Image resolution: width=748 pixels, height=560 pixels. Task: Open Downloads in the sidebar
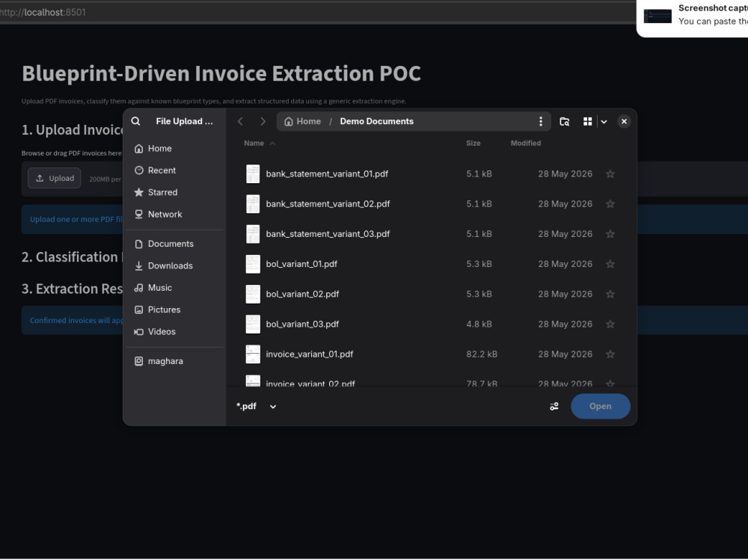click(174, 265)
